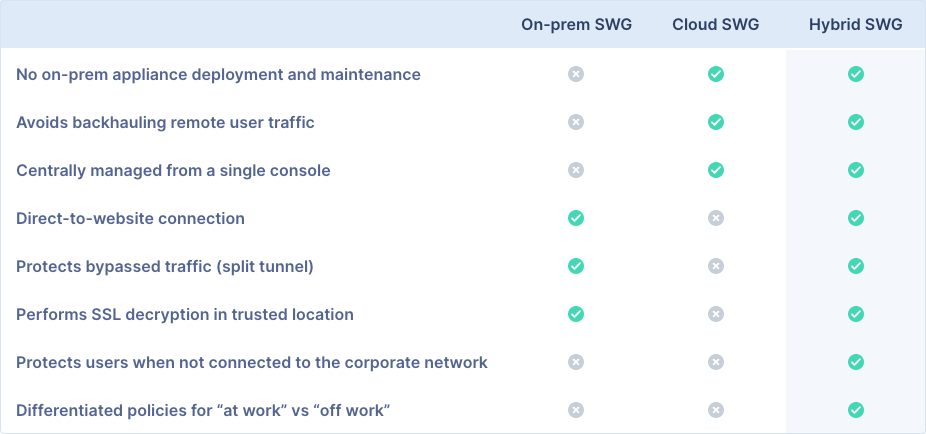Image resolution: width=926 pixels, height=434 pixels.
Task: Click 'Avoids backhauling remote user traffic' text
Action: click(x=165, y=122)
